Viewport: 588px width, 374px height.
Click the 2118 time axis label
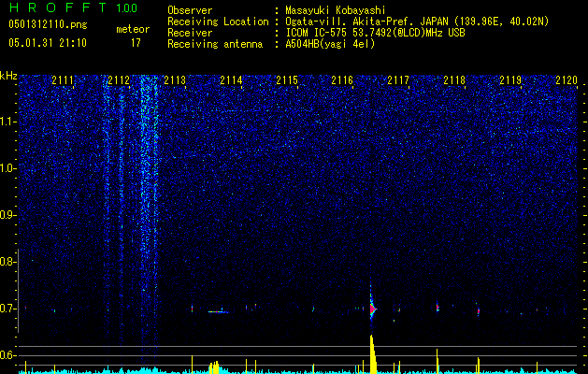[x=454, y=80]
